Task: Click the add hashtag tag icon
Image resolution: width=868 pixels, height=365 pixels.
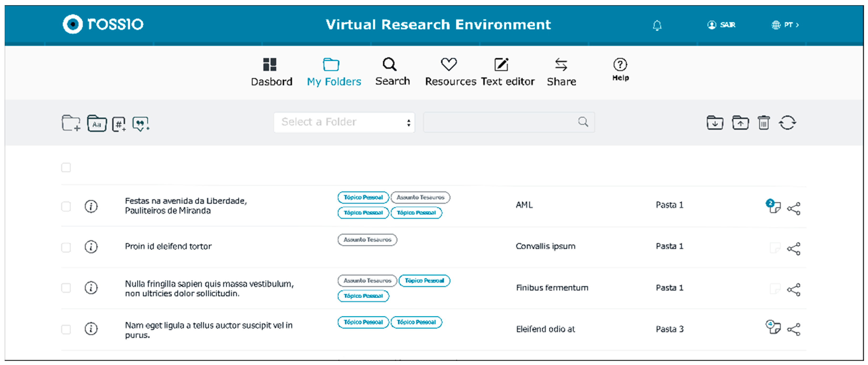Action: 118,124
